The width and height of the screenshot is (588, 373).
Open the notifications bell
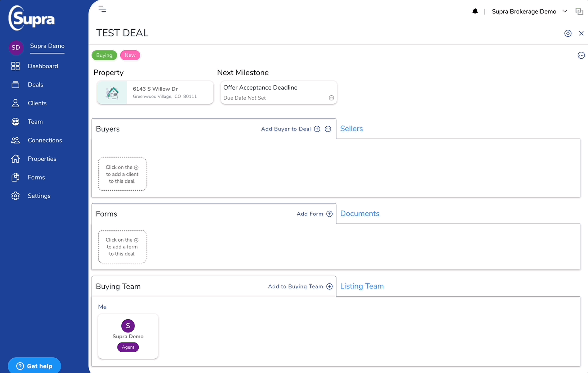tap(475, 12)
